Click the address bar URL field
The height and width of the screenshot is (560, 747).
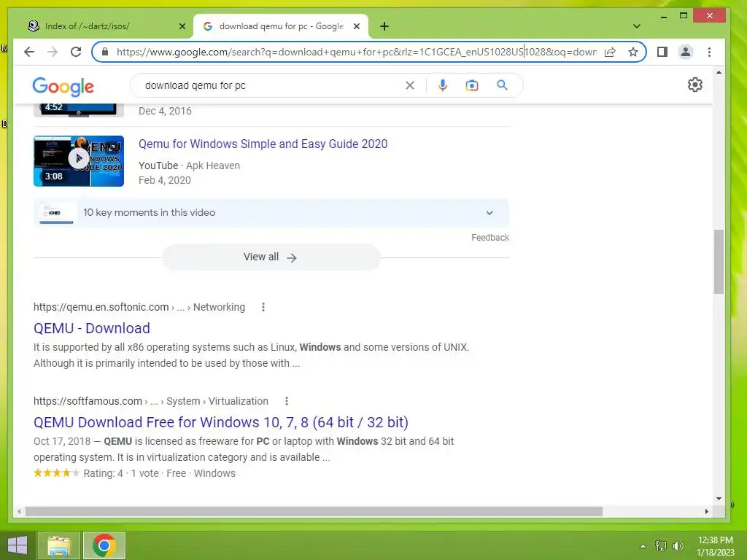point(356,52)
